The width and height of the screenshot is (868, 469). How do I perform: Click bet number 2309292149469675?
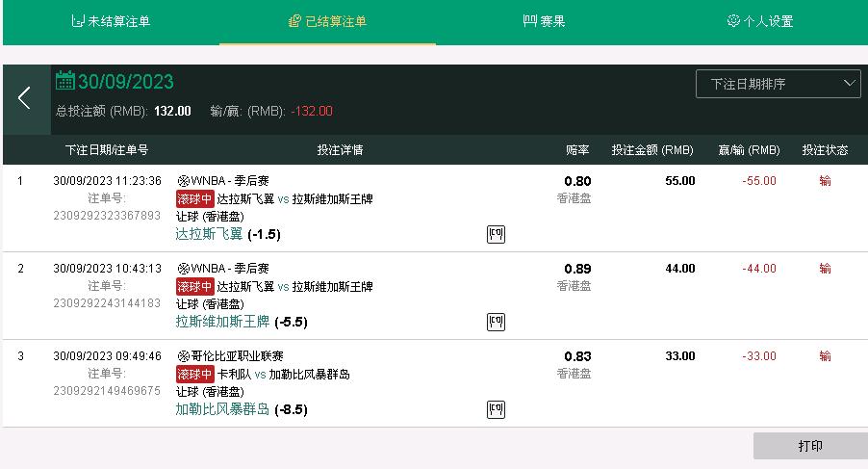pos(107,390)
